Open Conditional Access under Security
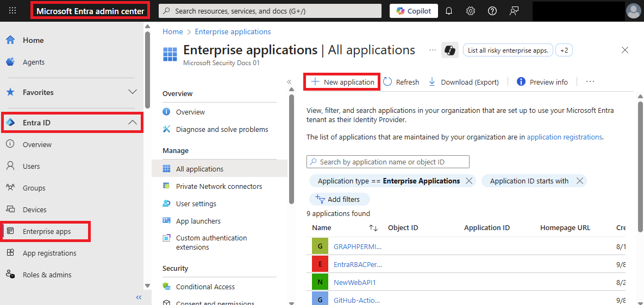 (205, 287)
